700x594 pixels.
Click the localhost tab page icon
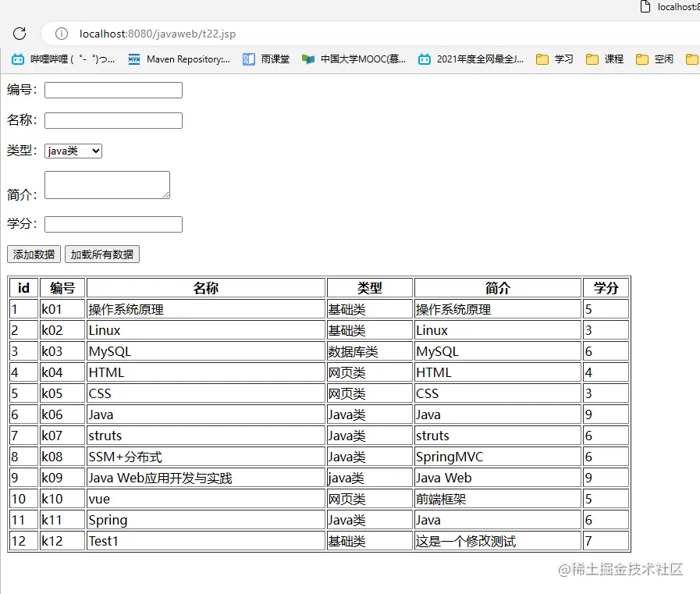pyautogui.click(x=645, y=6)
